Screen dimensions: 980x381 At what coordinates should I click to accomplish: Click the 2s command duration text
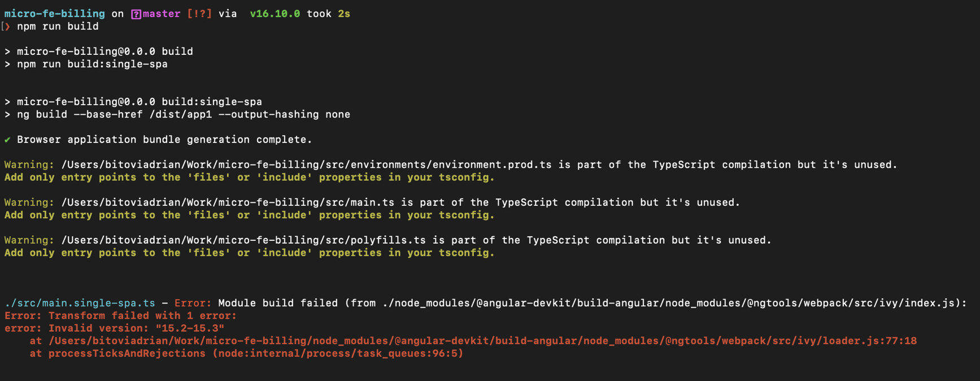[344, 14]
